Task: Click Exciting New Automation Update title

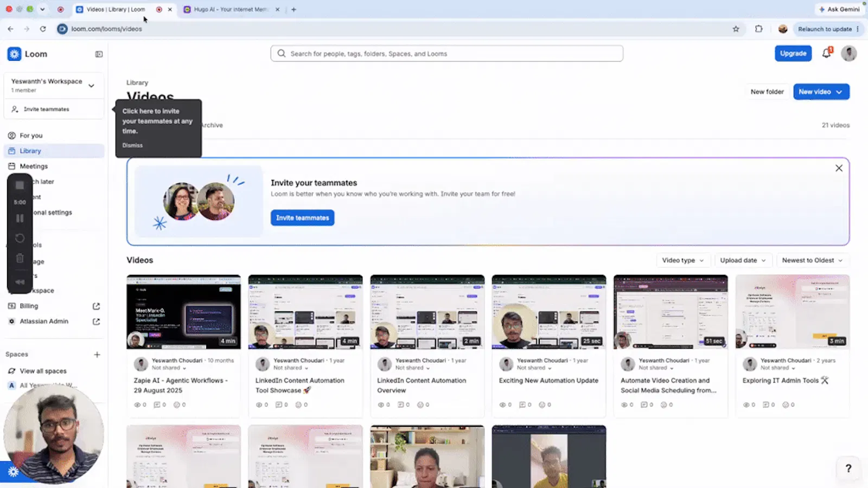Action: coord(548,381)
